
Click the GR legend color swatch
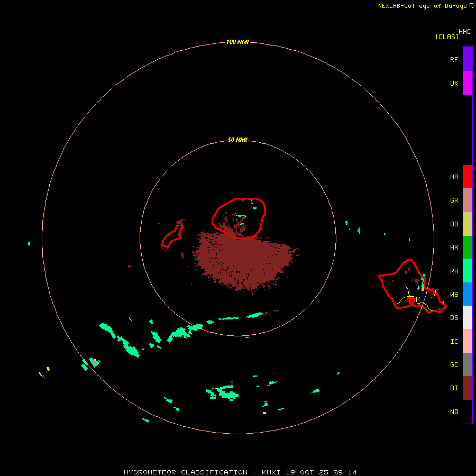pyautogui.click(x=467, y=200)
